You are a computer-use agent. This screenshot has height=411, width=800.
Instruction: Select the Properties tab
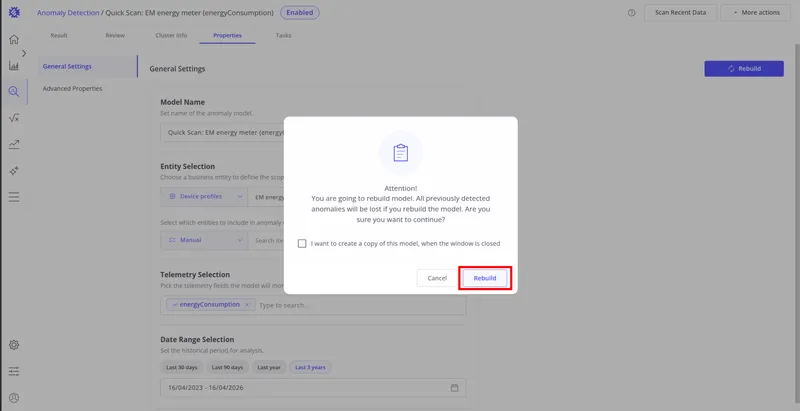pyautogui.click(x=228, y=35)
